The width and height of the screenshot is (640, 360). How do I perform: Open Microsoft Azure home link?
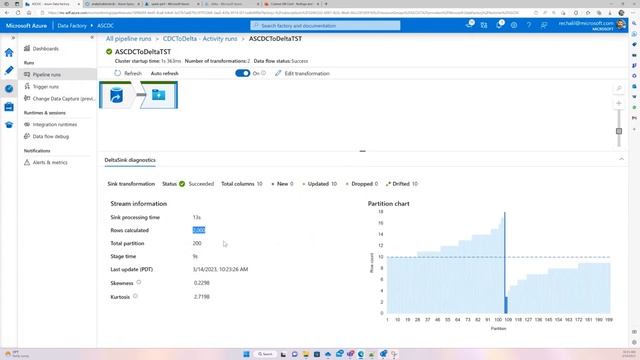tap(27, 26)
